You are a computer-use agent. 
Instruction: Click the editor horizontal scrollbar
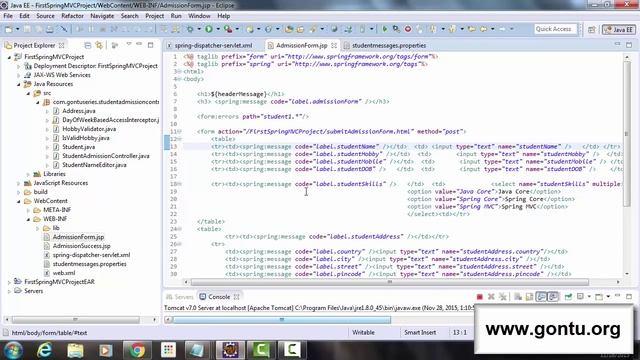(390, 282)
